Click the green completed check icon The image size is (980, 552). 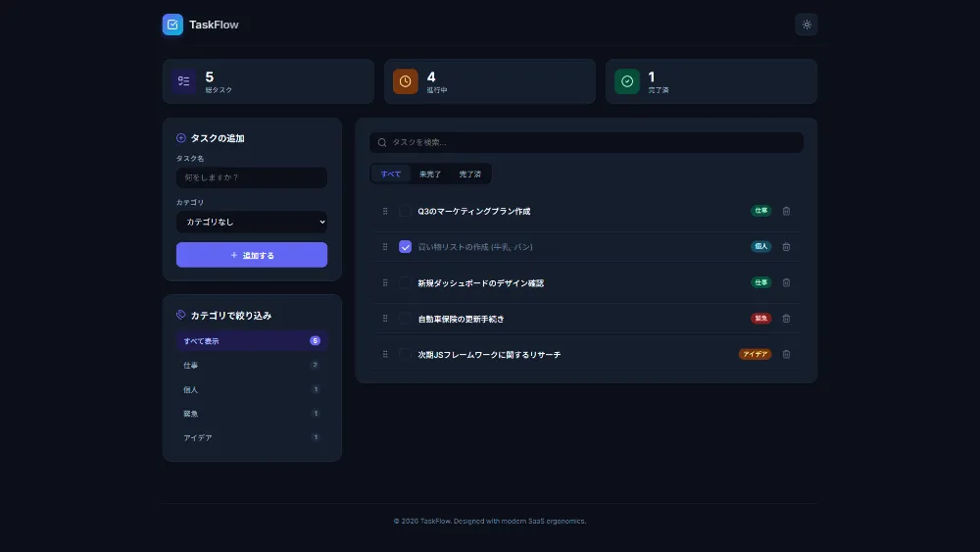(627, 81)
